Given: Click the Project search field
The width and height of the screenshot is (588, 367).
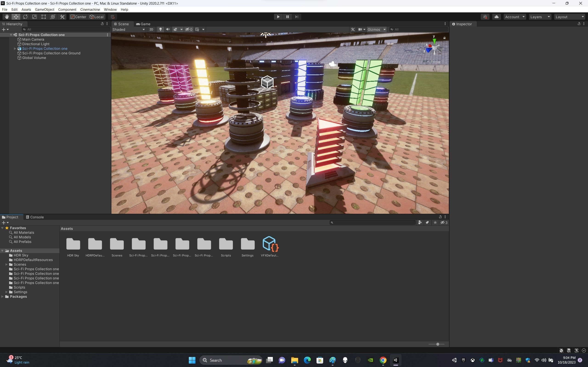Looking at the screenshot, I should point(373,222).
